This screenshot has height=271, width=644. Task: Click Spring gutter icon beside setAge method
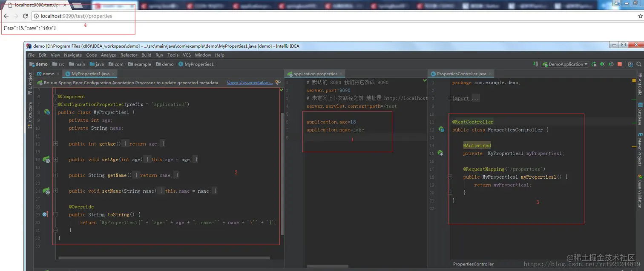pyautogui.click(x=47, y=160)
